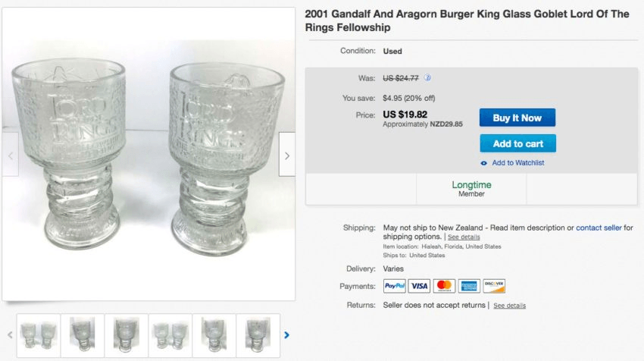The height and width of the screenshot is (361, 644).
Task: Click the info icon beside the original price
Action: (x=427, y=78)
